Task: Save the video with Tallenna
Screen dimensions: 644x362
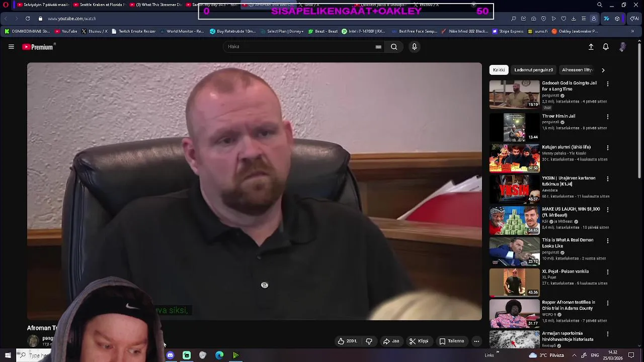Action: [x=451, y=341]
